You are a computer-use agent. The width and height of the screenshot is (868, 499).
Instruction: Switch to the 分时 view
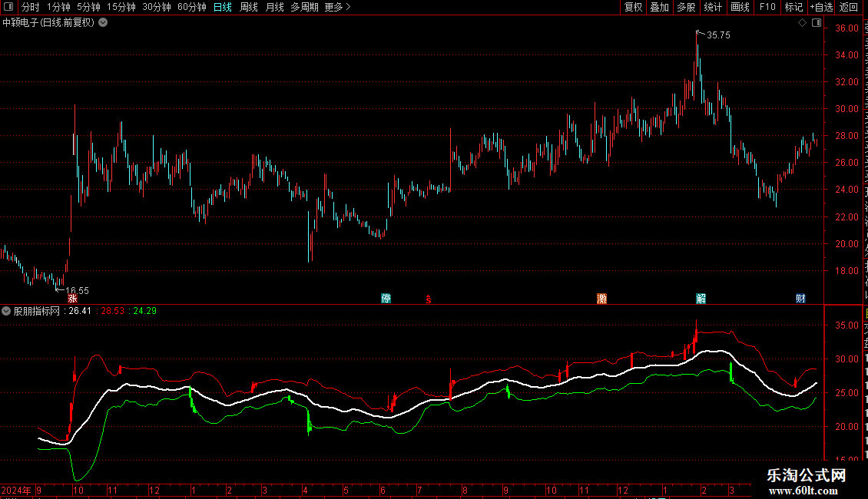[31, 7]
